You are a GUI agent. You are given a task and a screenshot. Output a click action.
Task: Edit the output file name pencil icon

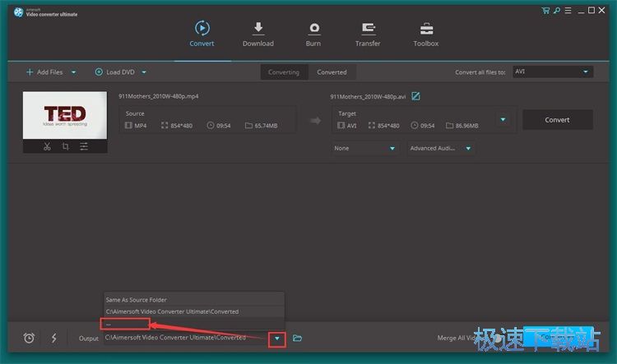pyautogui.click(x=415, y=96)
